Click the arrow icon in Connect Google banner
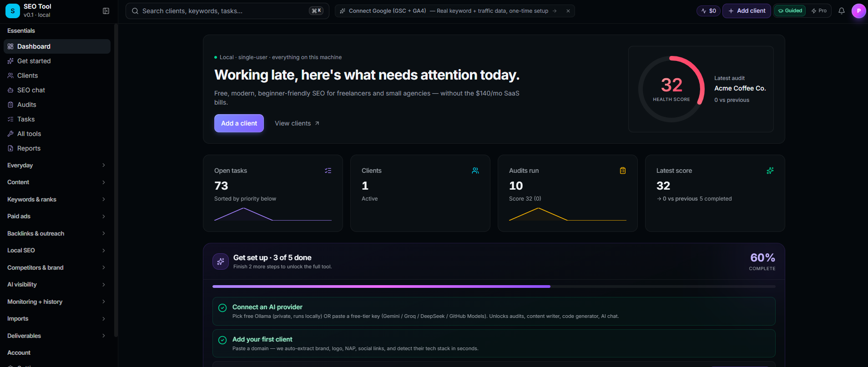 click(x=555, y=11)
